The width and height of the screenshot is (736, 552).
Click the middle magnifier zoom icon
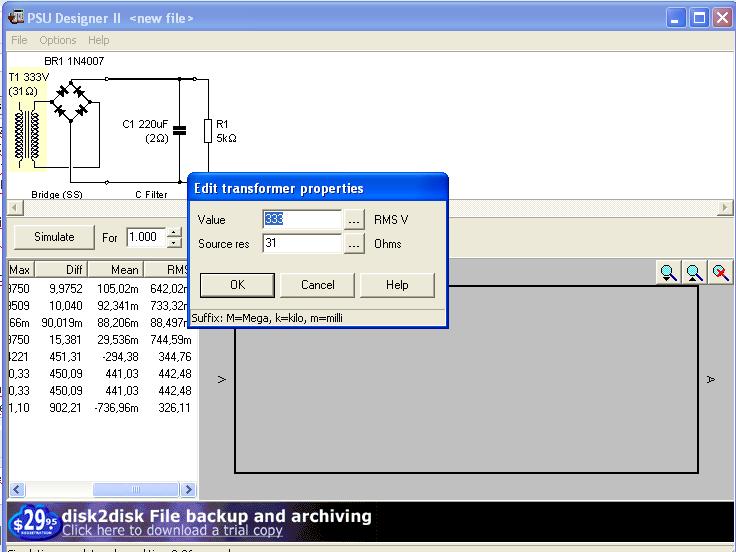(694, 273)
